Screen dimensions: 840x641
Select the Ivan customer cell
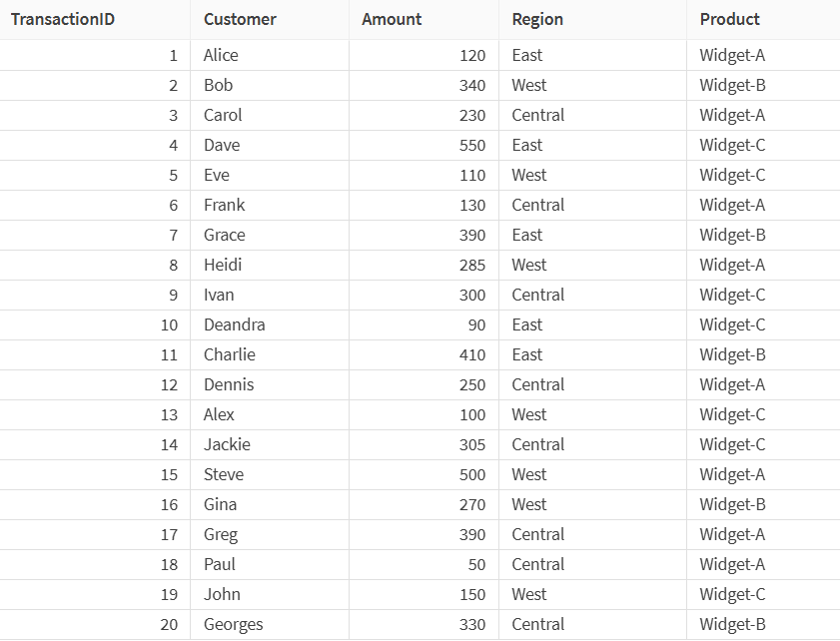tap(219, 295)
